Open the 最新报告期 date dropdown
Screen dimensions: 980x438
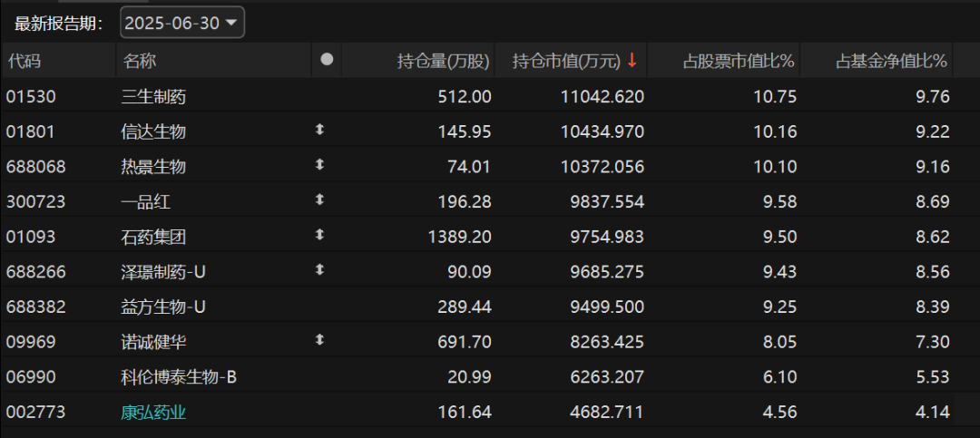pos(182,23)
